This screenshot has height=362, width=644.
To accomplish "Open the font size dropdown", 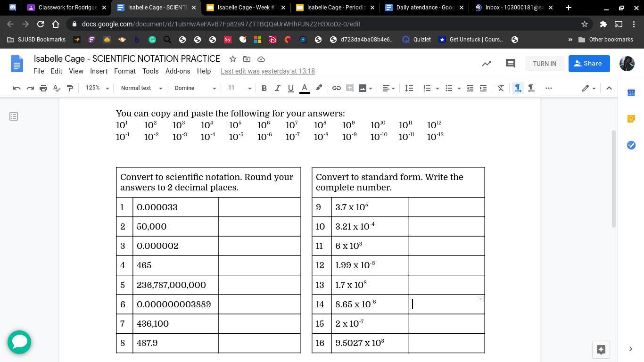I will click(239, 88).
